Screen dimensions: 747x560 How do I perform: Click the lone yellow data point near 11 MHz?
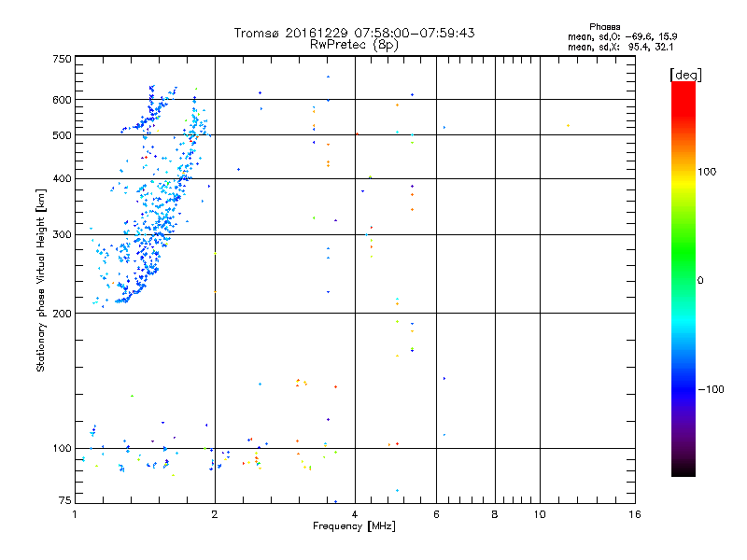(568, 126)
